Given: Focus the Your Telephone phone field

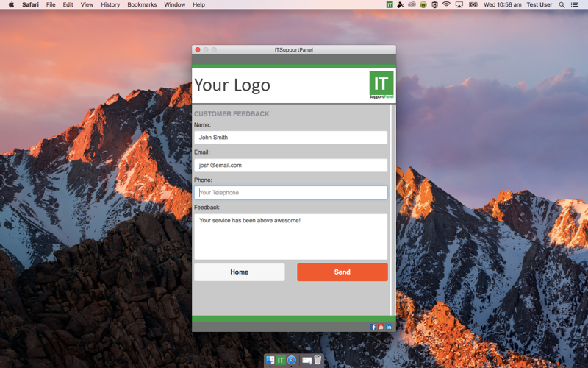Looking at the screenshot, I should pyautogui.click(x=290, y=193).
